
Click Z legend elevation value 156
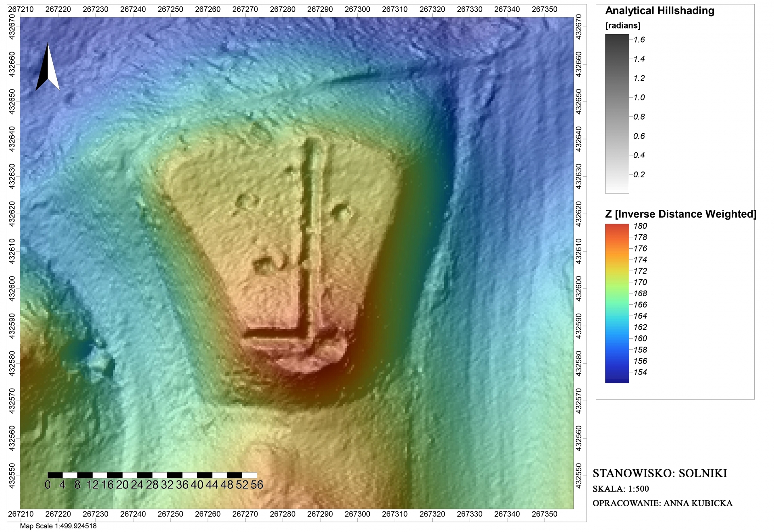pos(640,361)
